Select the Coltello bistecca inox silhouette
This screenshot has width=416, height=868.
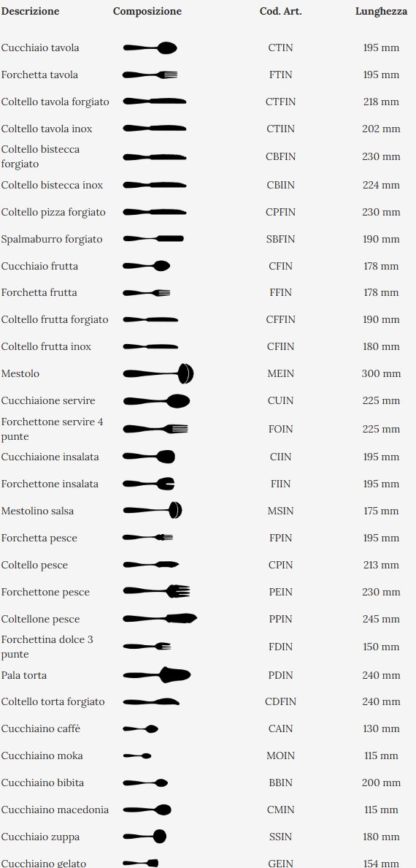point(154,185)
